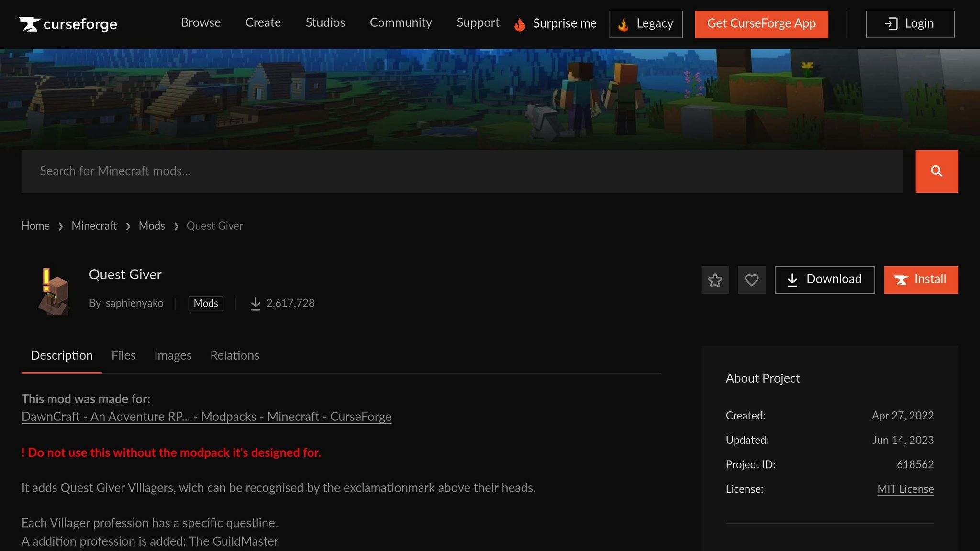Click the About Project heading

coord(763,379)
